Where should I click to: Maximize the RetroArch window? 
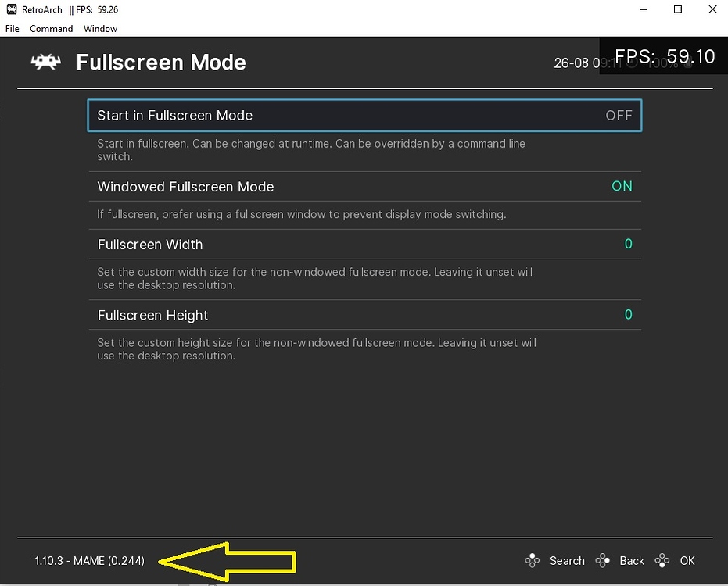678,9
